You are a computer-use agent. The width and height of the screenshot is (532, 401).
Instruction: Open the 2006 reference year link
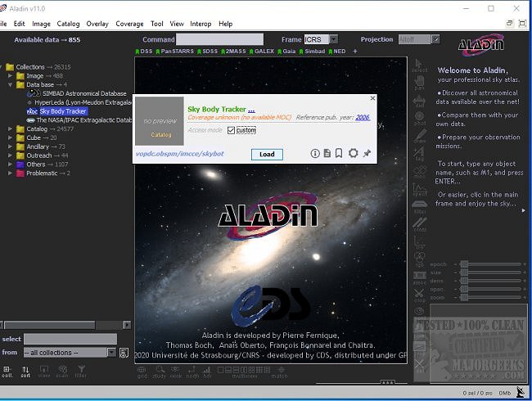point(363,117)
